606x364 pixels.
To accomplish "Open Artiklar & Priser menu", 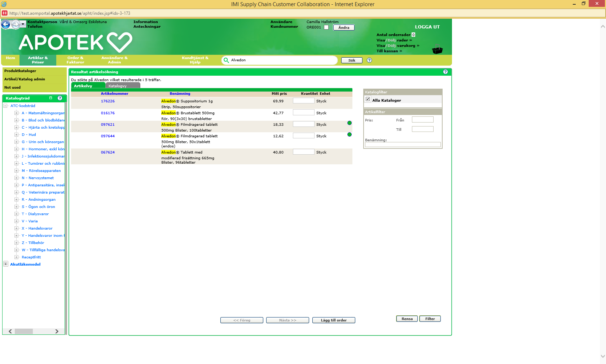I will point(38,60).
